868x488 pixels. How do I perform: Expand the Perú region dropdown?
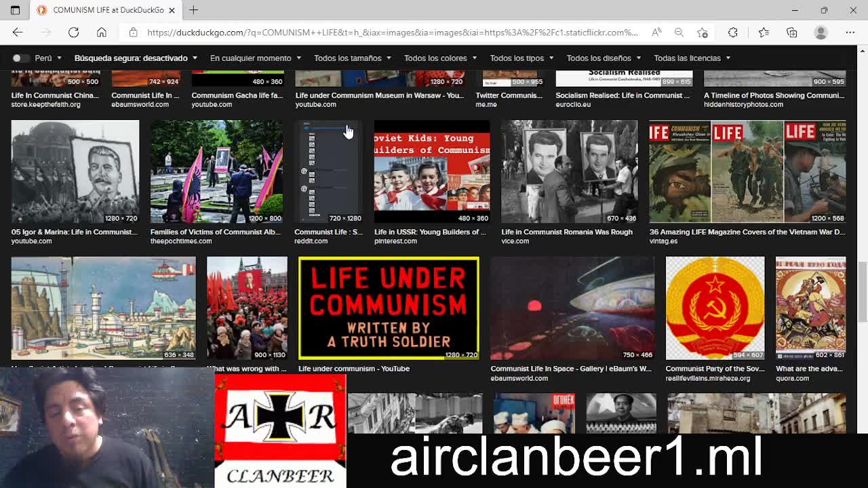48,58
